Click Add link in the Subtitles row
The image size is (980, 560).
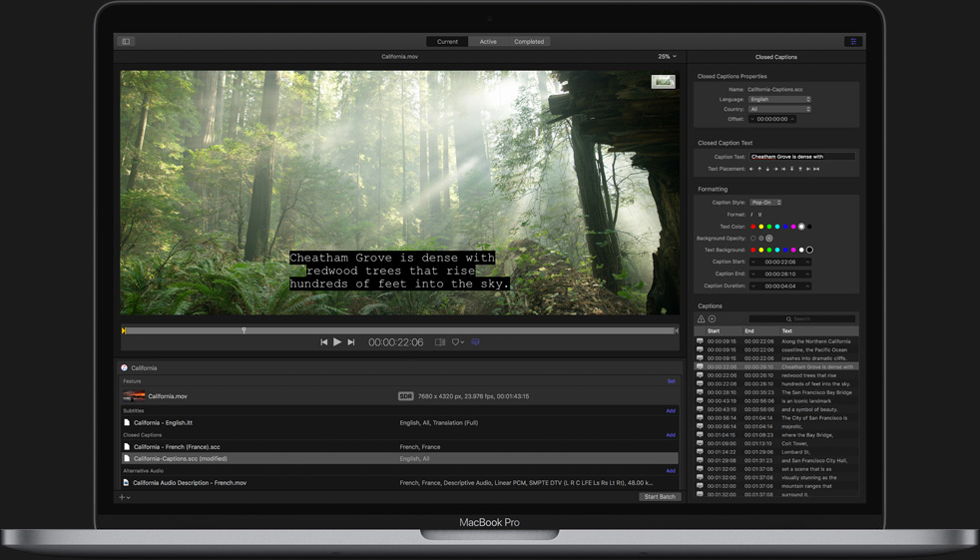(x=671, y=410)
